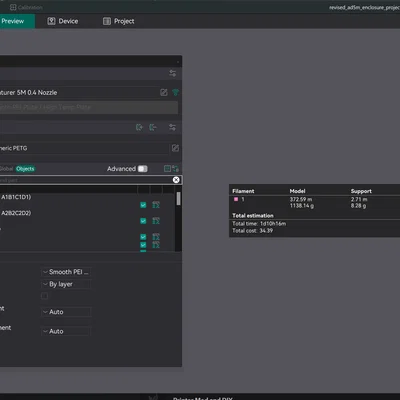400x400 pixels.
Task: Uncheck the A1B1C1D1 object checkbox
Action: click(143, 205)
